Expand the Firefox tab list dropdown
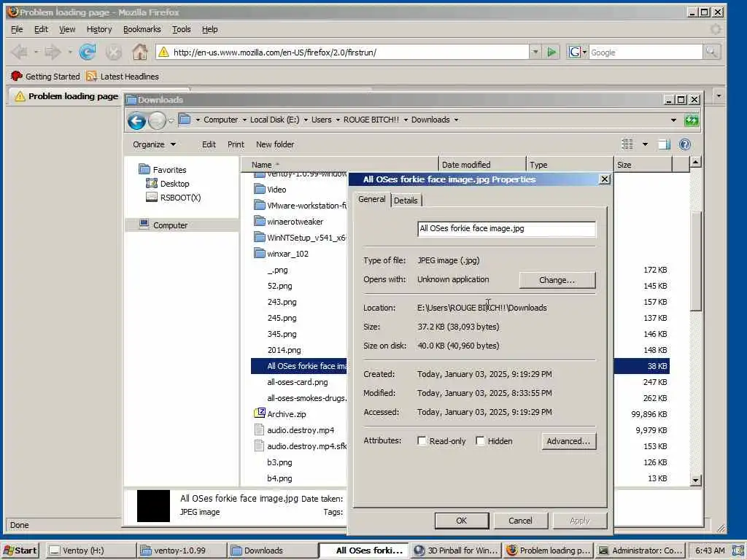The height and width of the screenshot is (560, 747). pyautogui.click(x=719, y=96)
